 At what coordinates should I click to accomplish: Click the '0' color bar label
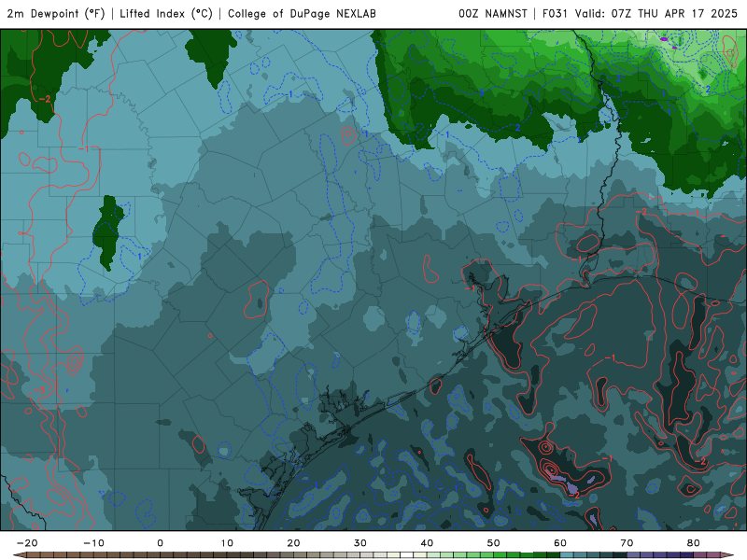point(160,543)
